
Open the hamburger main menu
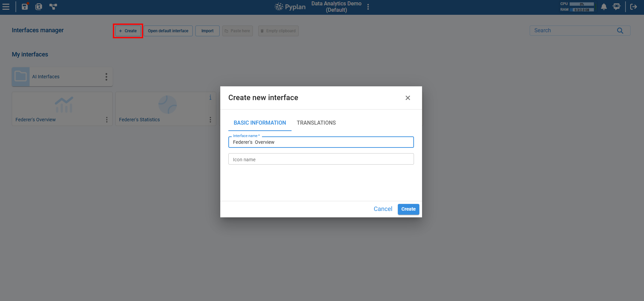[6, 7]
